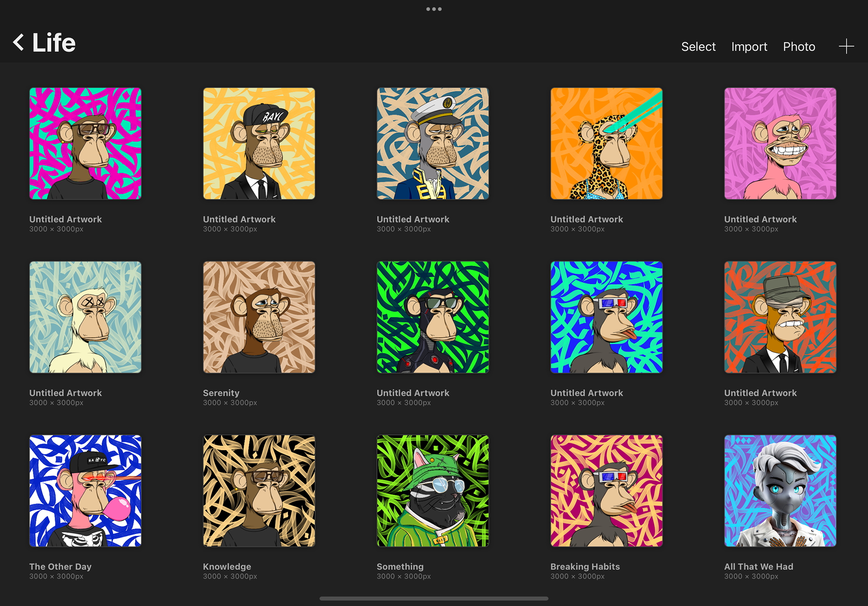Rename the Knowledge title label
The width and height of the screenshot is (868, 606).
point(227,567)
